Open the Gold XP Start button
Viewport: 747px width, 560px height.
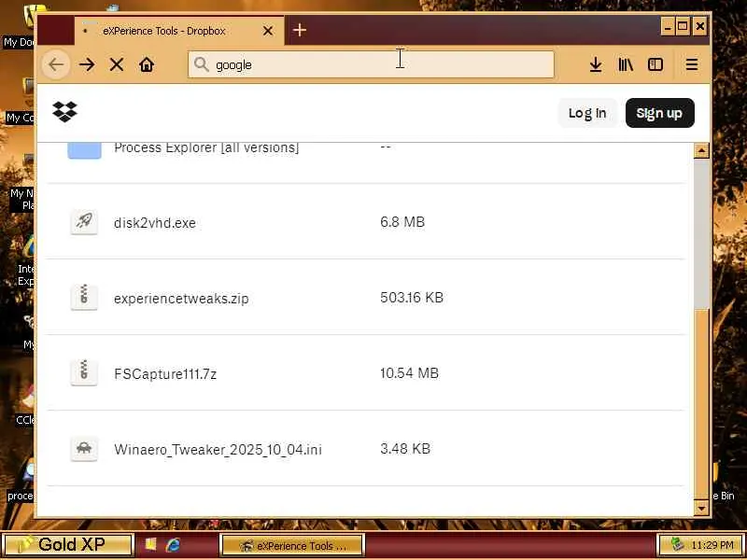pyautogui.click(x=67, y=544)
